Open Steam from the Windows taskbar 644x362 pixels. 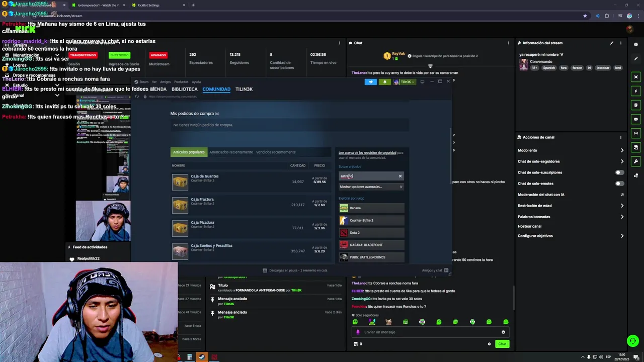(201, 357)
